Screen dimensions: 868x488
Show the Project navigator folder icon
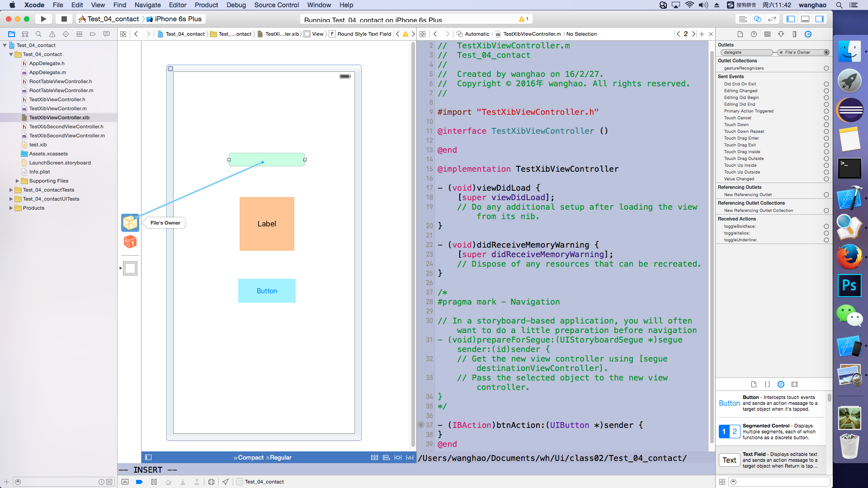tap(12, 34)
